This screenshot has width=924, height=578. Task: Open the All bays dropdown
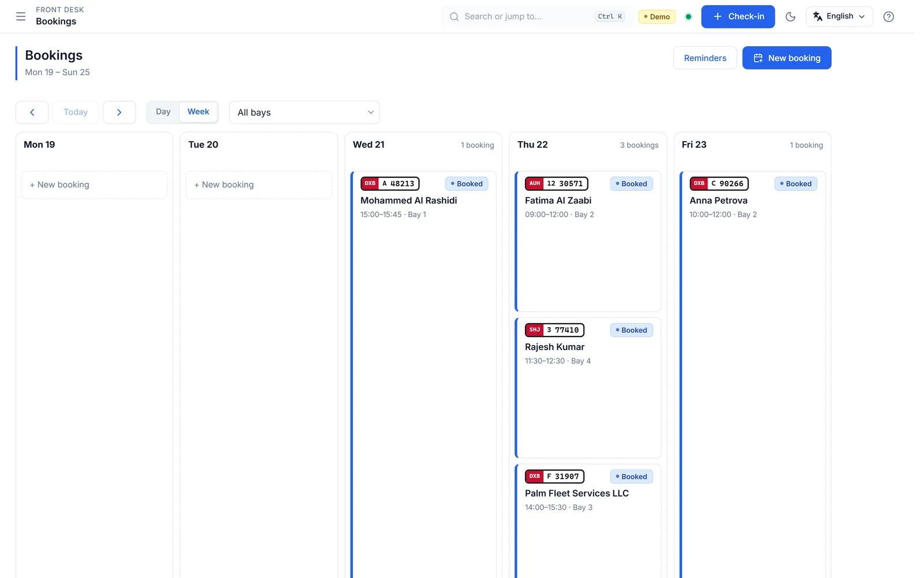(304, 112)
